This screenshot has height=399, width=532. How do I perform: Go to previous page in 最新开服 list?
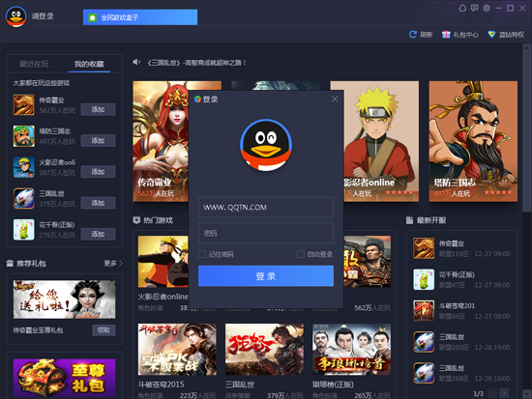click(x=492, y=393)
